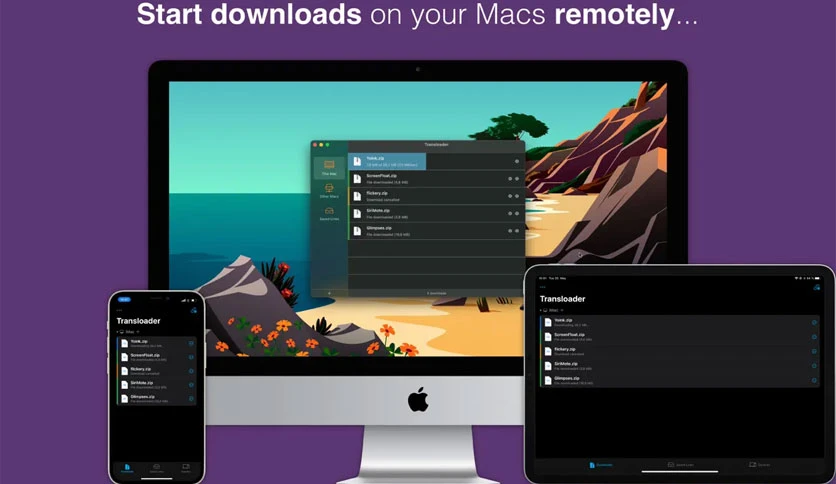
Task: Tap the info icon for Yoink.zip on iPhone
Action: pos(191,343)
